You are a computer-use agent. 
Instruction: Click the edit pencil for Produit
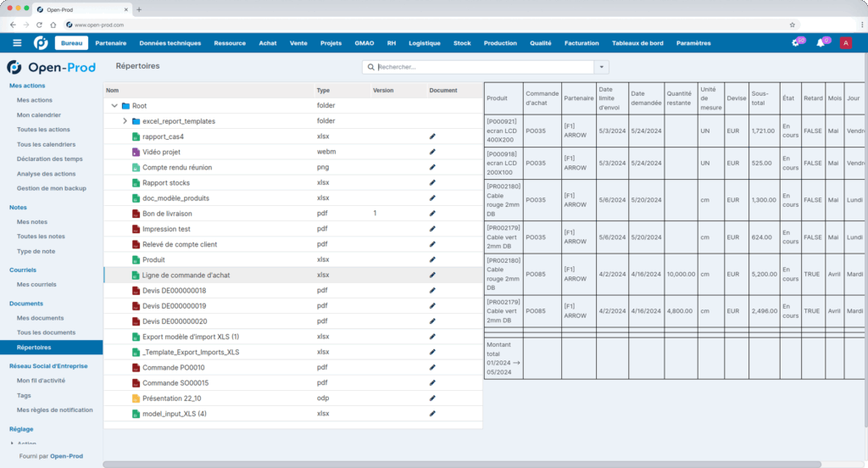pos(432,259)
